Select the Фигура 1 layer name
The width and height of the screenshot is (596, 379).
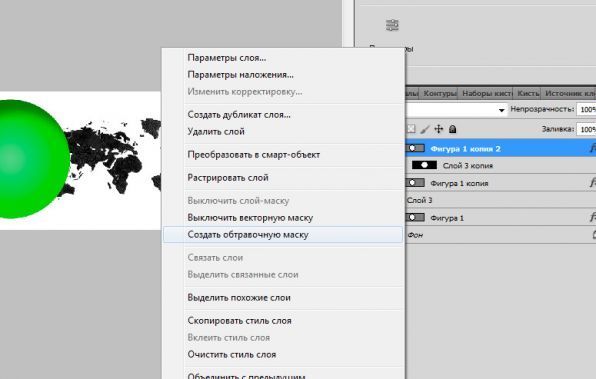tap(447, 218)
